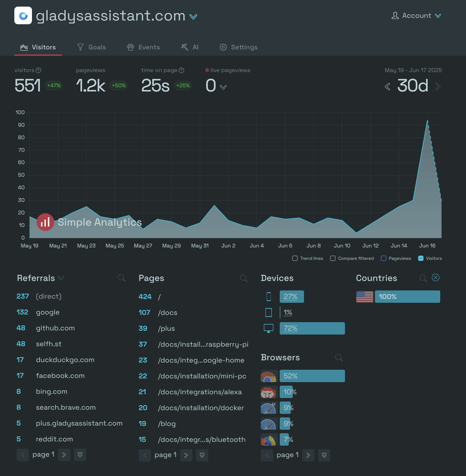Open the 30d date range selector

coord(413,86)
